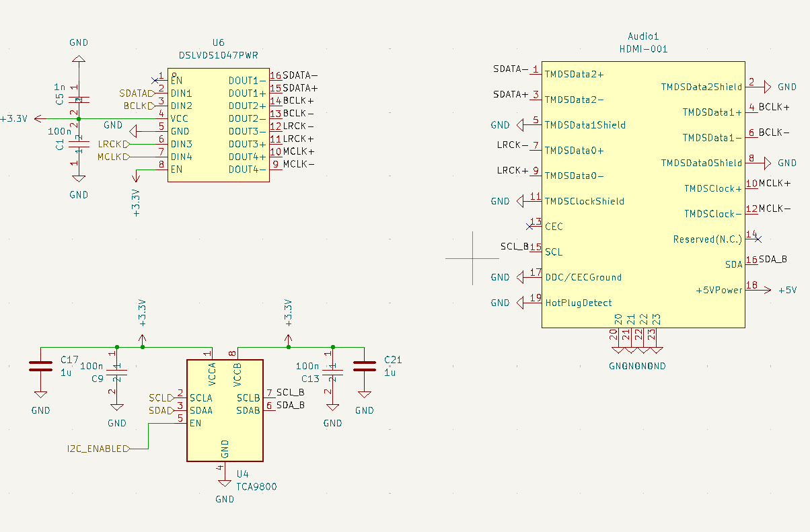The width and height of the screenshot is (810, 532).
Task: Select the SDATA hierarchical label at DIN1
Action: (137, 93)
